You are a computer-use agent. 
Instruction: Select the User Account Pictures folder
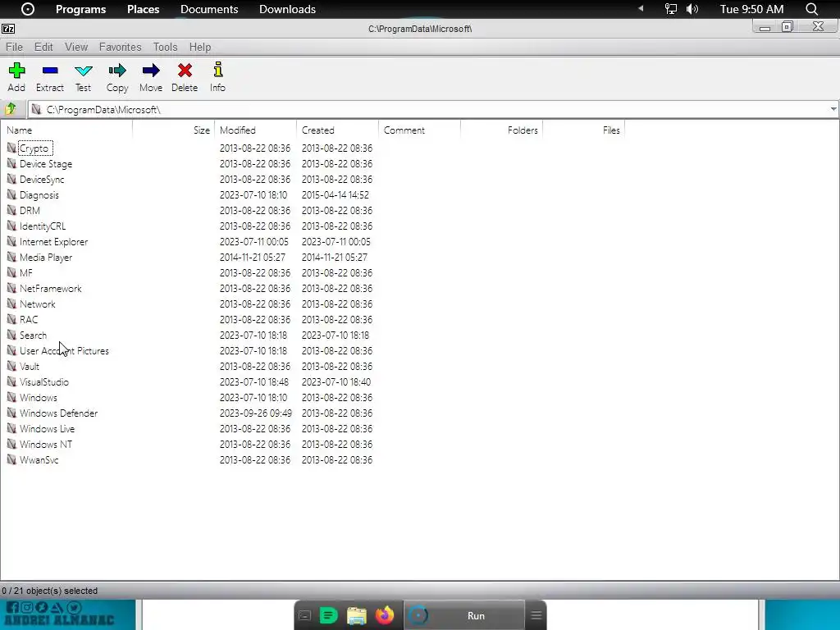tap(64, 351)
